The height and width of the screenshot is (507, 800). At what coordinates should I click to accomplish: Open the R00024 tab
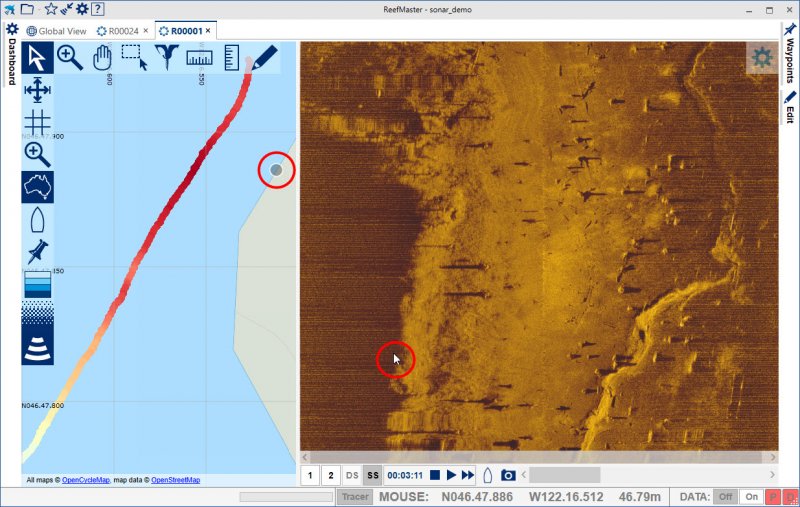[123, 31]
